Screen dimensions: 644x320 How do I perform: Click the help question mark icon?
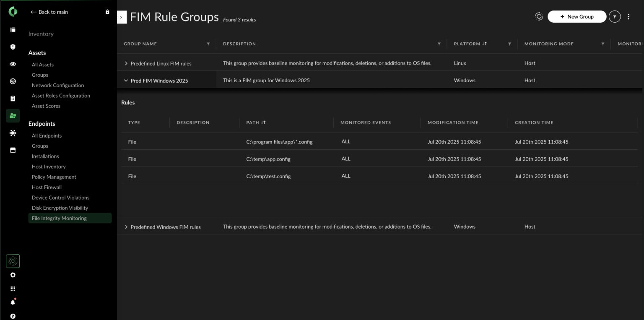[x=13, y=316]
